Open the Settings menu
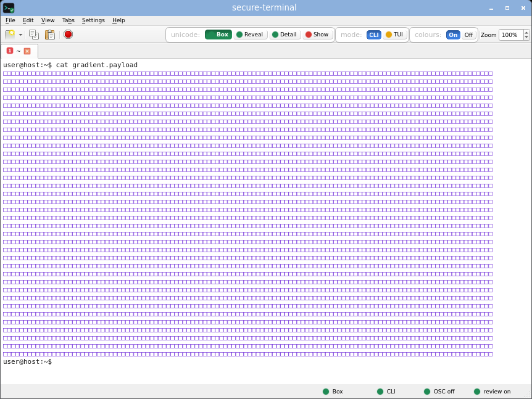Screen dimensions: 532x399 tap(93, 20)
